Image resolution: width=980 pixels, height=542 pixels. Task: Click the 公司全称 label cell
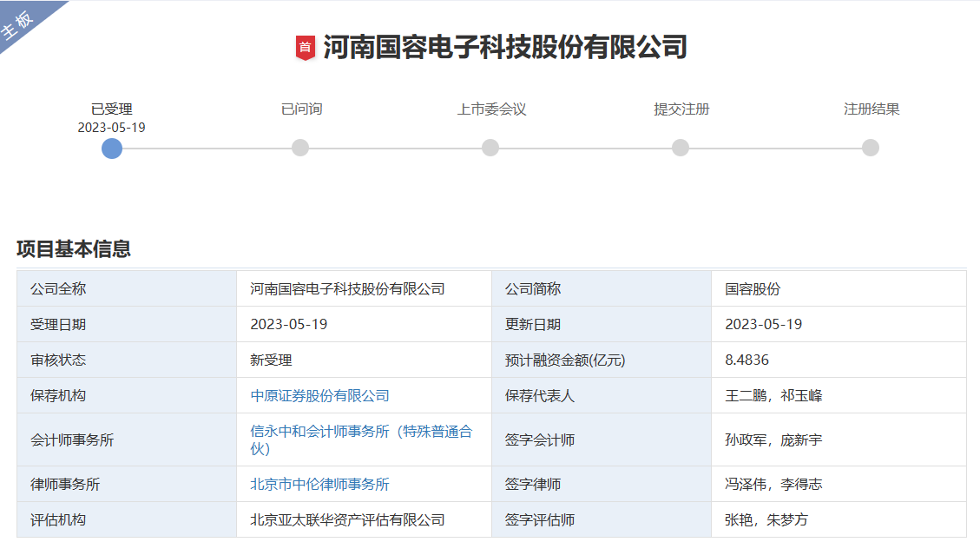127,289
